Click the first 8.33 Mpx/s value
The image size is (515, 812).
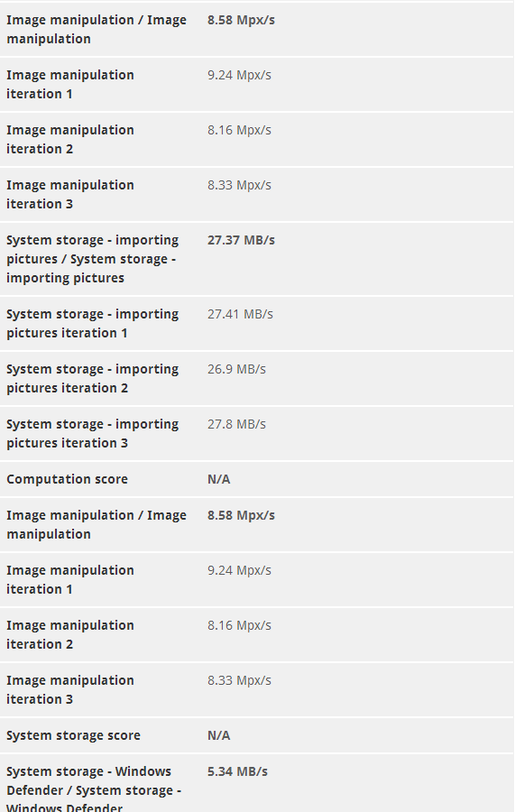click(x=239, y=185)
